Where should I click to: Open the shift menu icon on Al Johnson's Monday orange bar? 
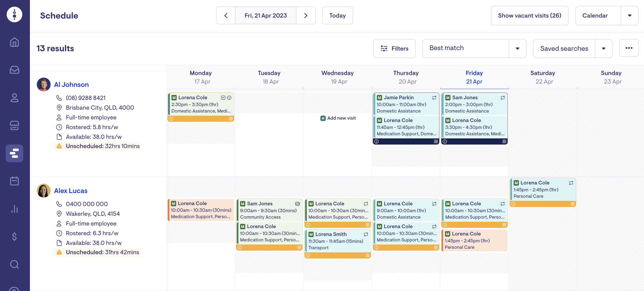point(231,119)
